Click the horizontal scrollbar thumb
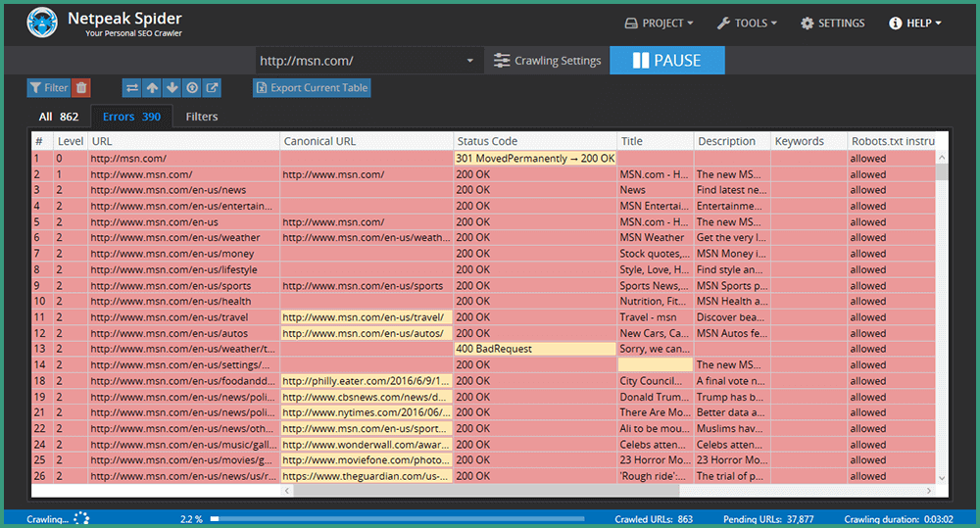This screenshot has width=980, height=528. point(486,491)
